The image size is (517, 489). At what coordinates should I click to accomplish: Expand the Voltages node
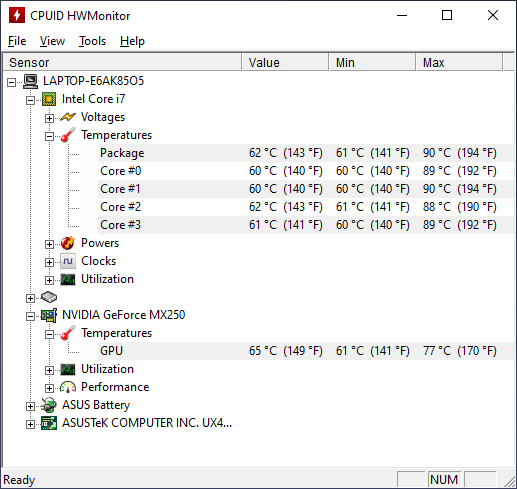[x=49, y=118]
